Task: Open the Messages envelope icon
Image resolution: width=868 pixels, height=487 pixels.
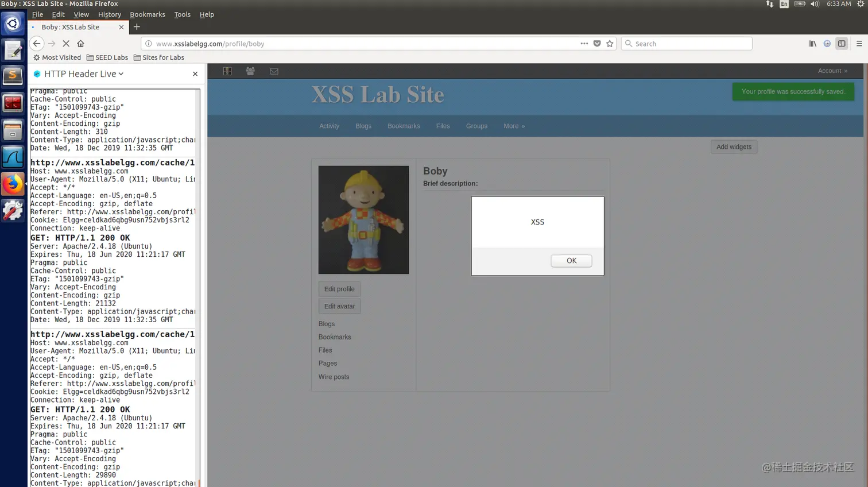Action: [274, 71]
